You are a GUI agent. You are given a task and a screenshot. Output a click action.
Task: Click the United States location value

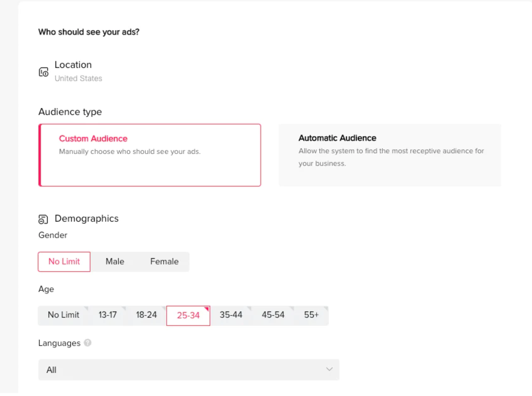tap(78, 79)
